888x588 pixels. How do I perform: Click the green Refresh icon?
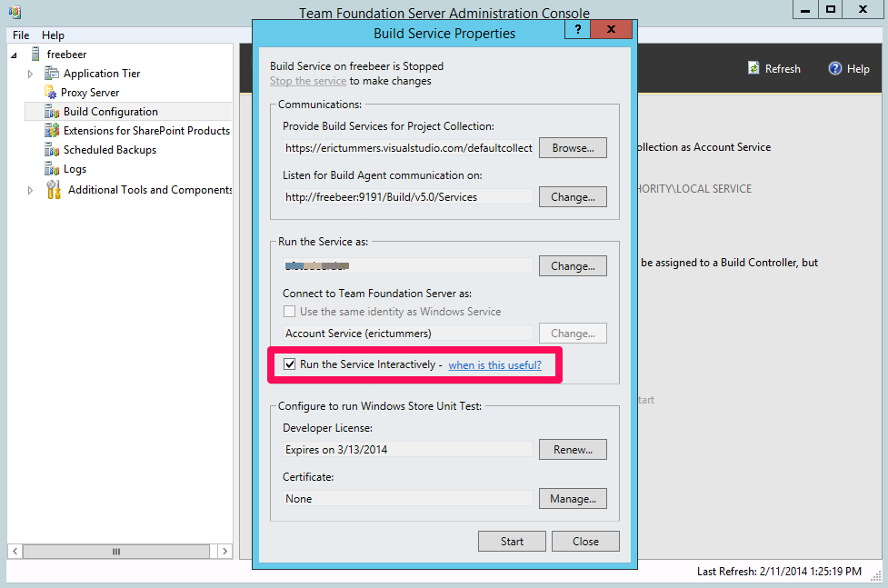click(753, 68)
